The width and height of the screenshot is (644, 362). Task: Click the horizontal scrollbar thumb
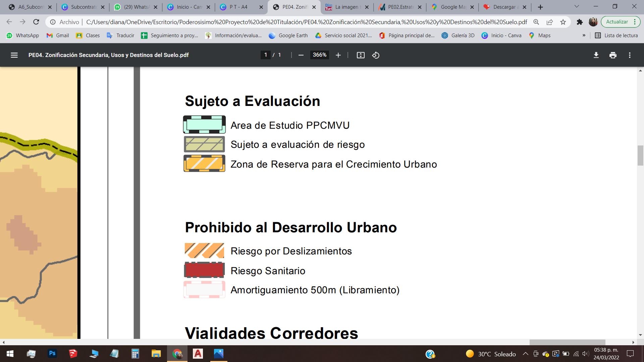(x=567, y=342)
